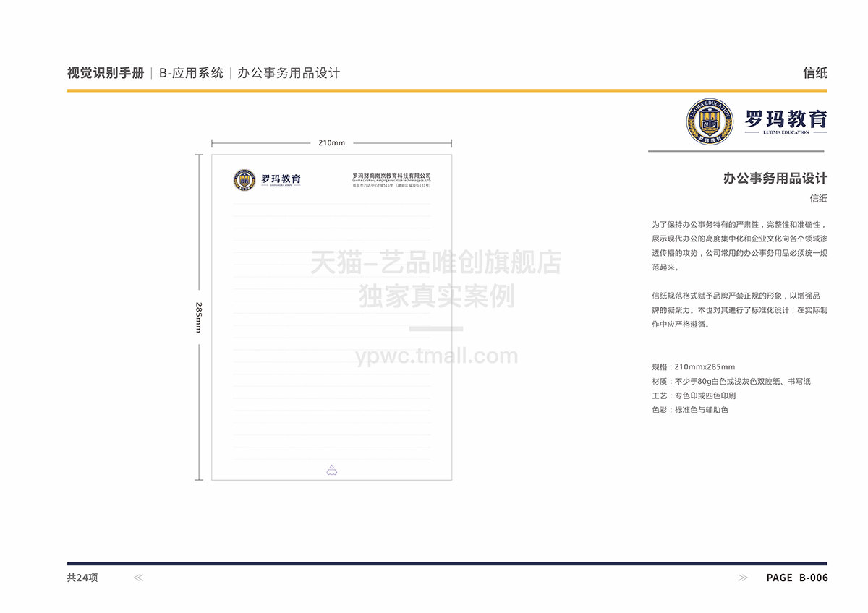Viewport: 868px width, 613px height.
Task: Click the large 罗玛教育 wordmark next to the big emblem
Action: (x=786, y=119)
